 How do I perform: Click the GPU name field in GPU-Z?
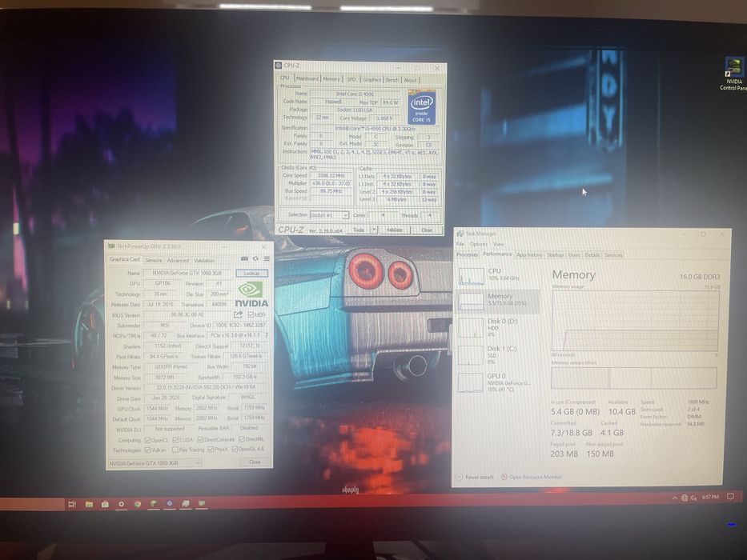187,273
